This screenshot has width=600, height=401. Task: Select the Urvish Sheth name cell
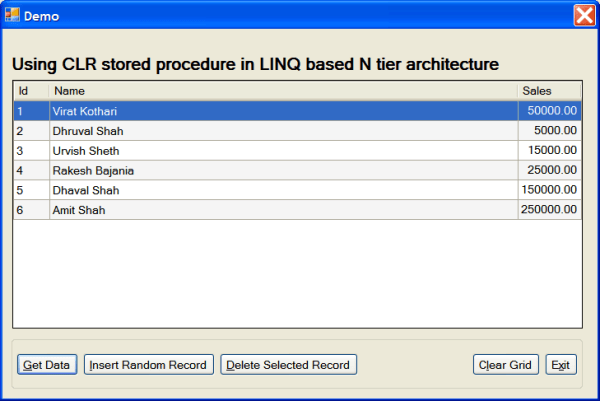[x=284, y=151]
